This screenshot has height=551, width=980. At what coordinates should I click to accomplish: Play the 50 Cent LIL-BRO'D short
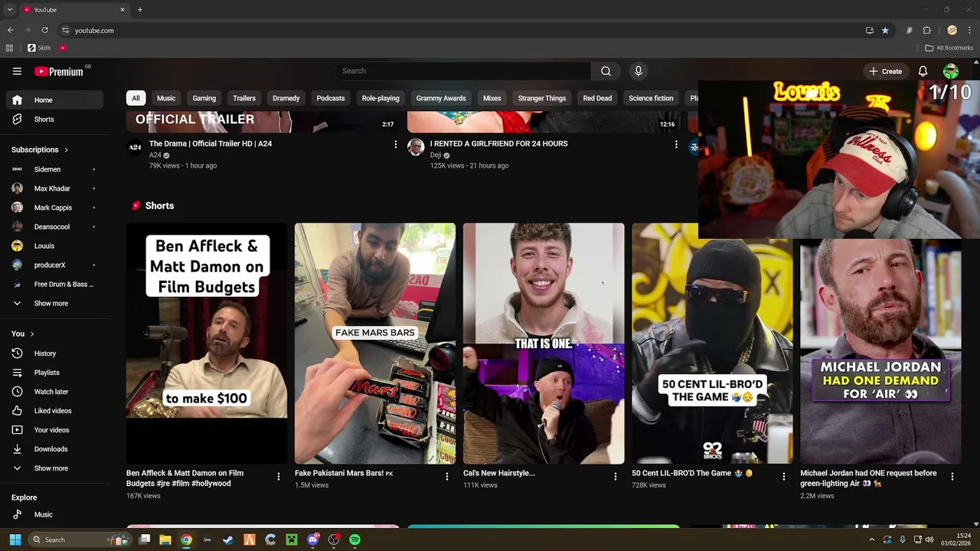(x=712, y=343)
